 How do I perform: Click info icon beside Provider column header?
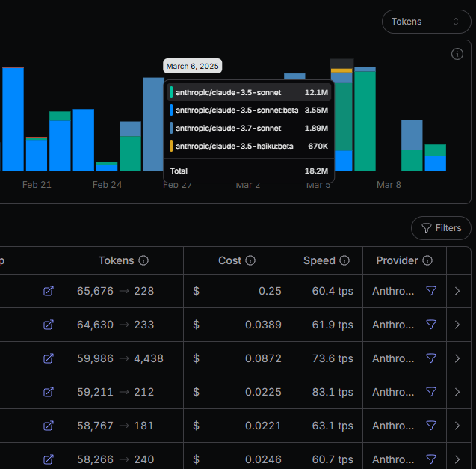[427, 260]
